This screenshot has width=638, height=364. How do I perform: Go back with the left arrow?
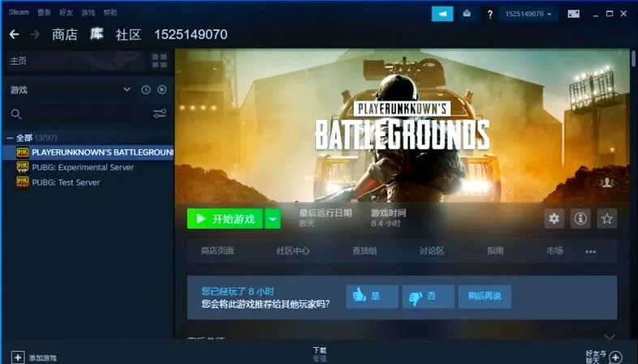tap(15, 35)
